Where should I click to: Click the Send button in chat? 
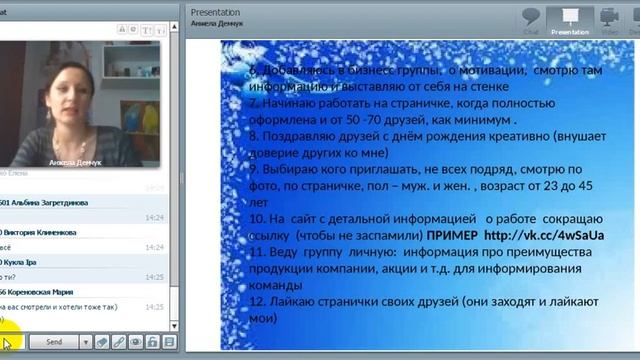54,342
